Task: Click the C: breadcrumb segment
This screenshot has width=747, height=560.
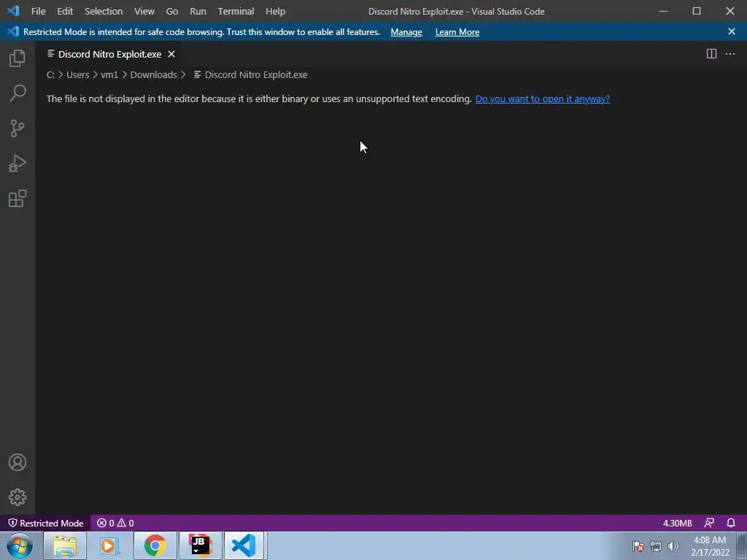Action: click(x=50, y=75)
